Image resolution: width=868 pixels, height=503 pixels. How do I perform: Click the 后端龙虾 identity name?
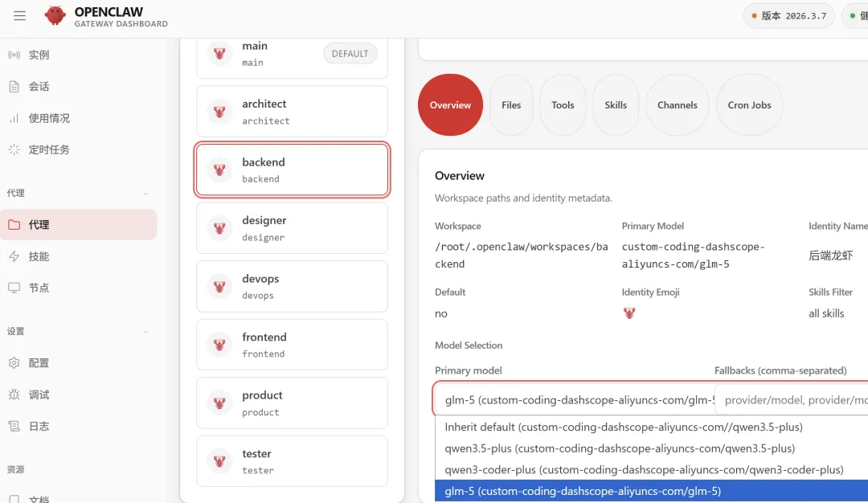[830, 255]
